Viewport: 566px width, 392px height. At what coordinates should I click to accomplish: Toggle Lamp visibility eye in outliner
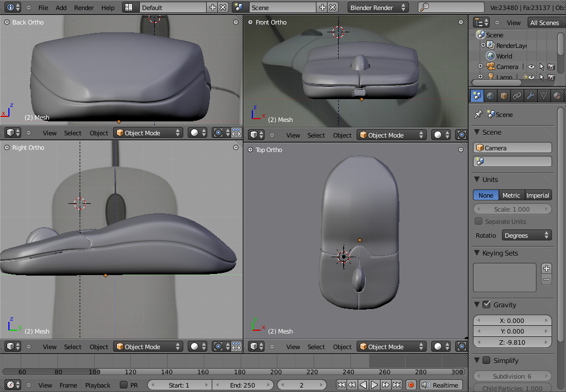coord(531,77)
